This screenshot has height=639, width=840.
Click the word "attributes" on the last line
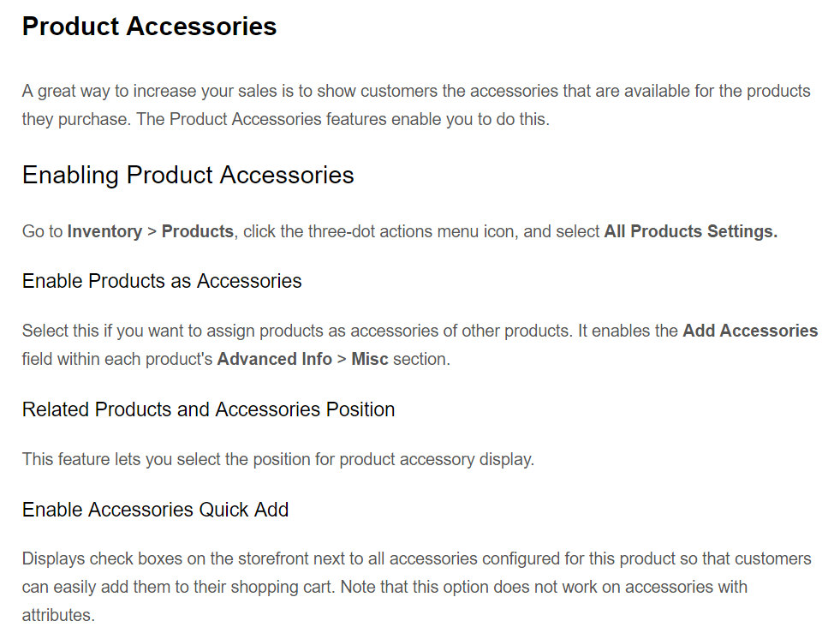[x=57, y=615]
